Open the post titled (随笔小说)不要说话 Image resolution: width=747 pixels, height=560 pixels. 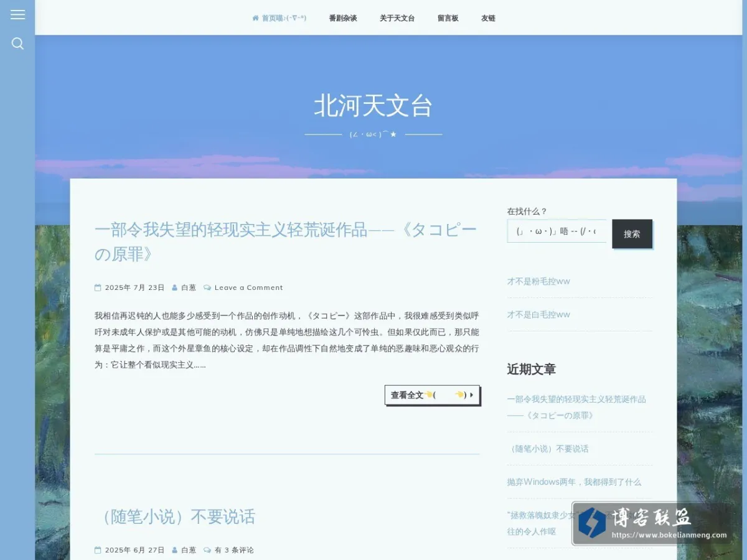tap(175, 516)
